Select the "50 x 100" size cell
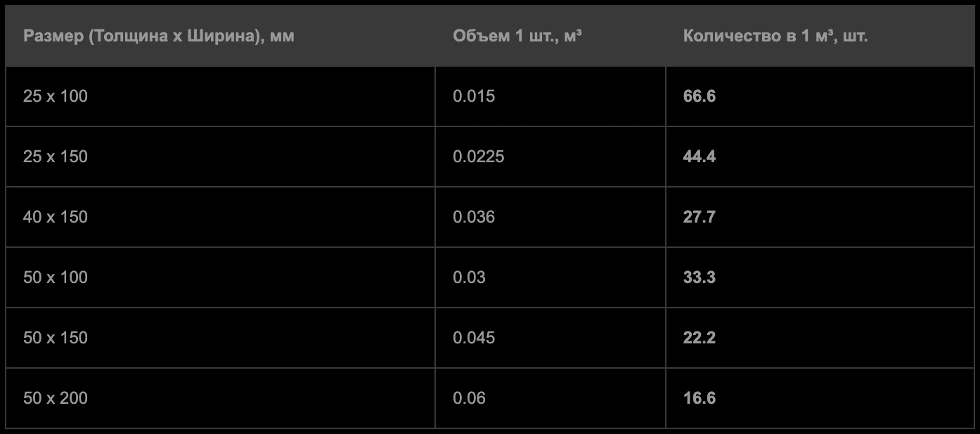Image resolution: width=980 pixels, height=434 pixels. click(56, 277)
